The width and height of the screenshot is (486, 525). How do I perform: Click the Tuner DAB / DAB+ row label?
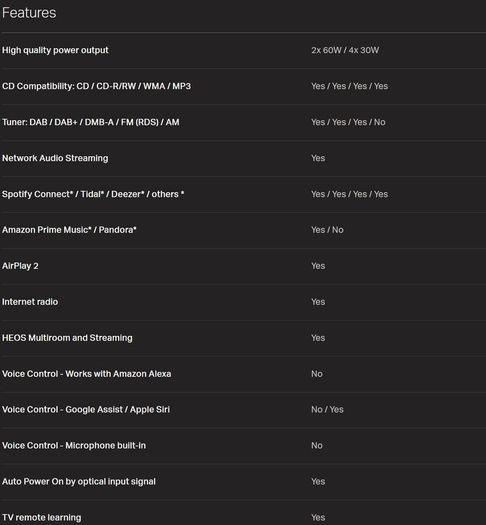tap(91, 122)
